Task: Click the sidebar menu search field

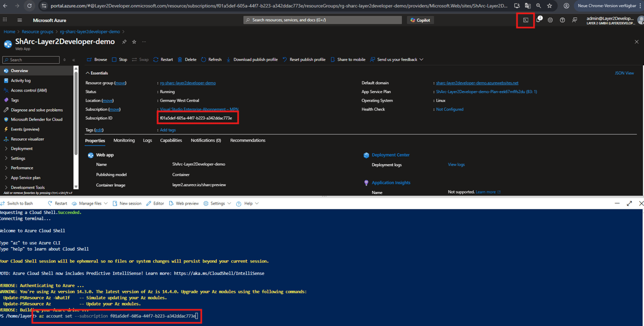Action: [32, 60]
